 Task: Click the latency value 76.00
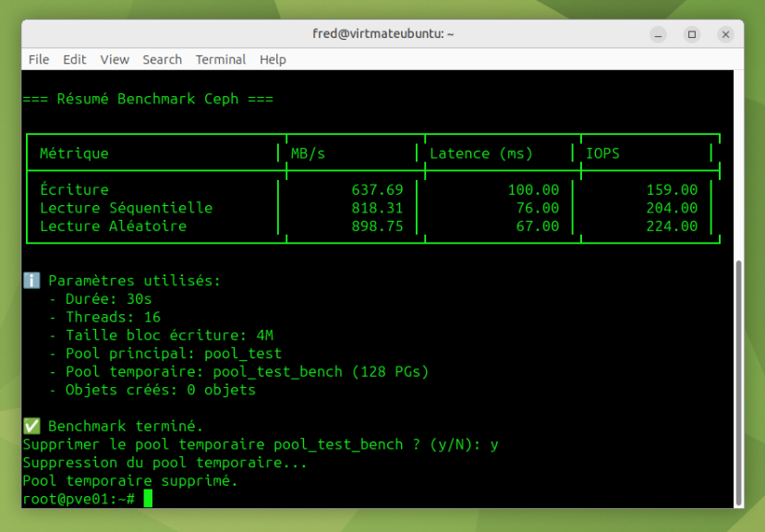click(538, 208)
